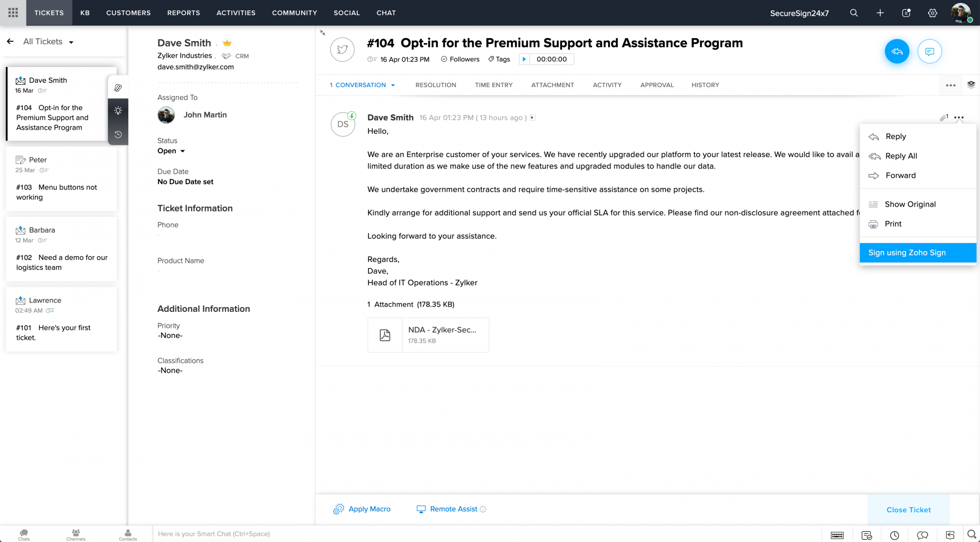Image resolution: width=980 pixels, height=542 pixels.
Task: Click the Apply Macro link
Action: pos(369,509)
